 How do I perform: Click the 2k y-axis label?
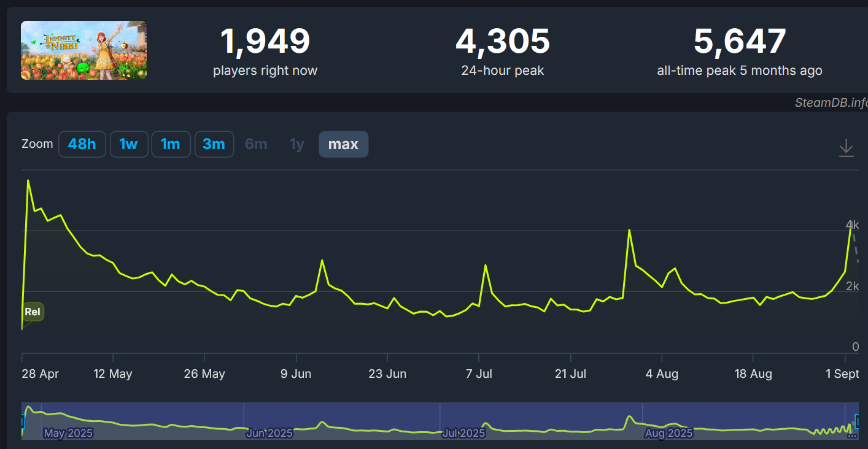[852, 286]
